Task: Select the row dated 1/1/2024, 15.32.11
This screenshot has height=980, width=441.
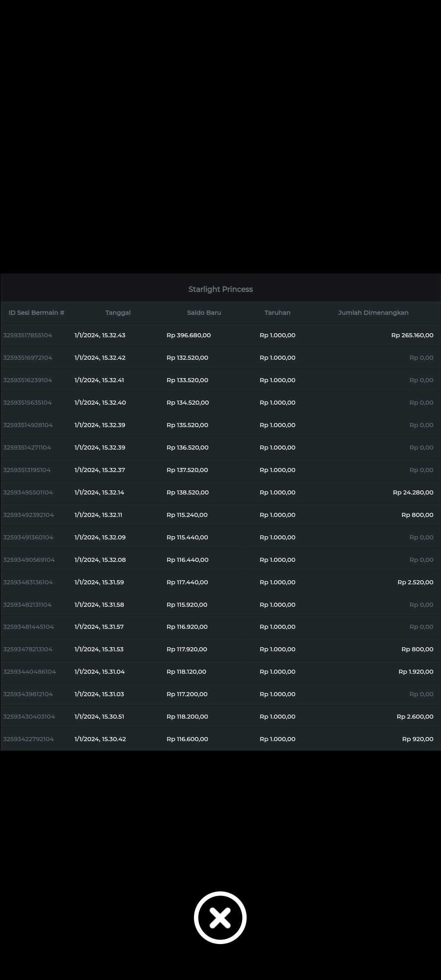Action: (x=98, y=515)
